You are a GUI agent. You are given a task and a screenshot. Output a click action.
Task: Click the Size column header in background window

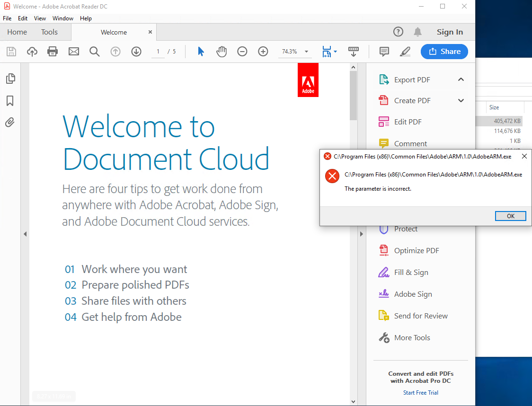coord(494,107)
